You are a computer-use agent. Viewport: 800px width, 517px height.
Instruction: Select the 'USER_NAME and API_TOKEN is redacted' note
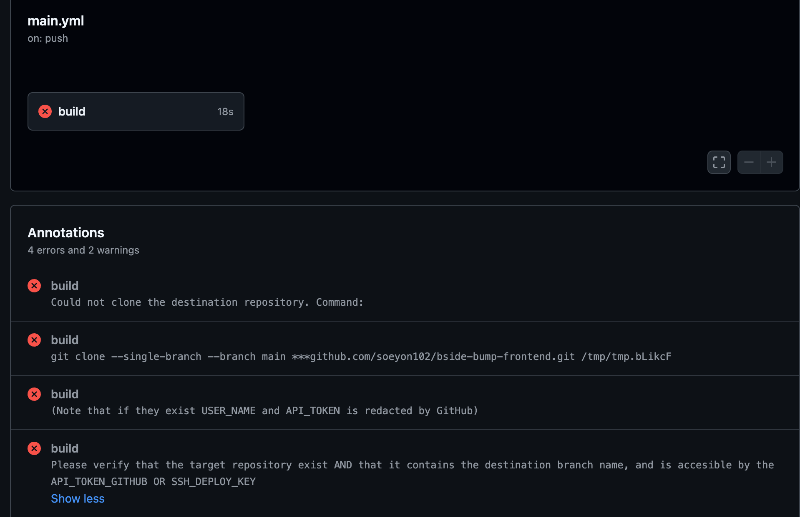point(264,410)
